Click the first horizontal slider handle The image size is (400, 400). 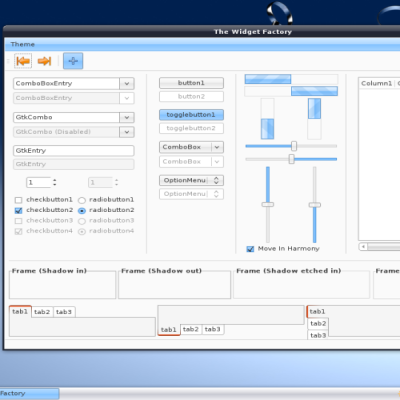294,146
